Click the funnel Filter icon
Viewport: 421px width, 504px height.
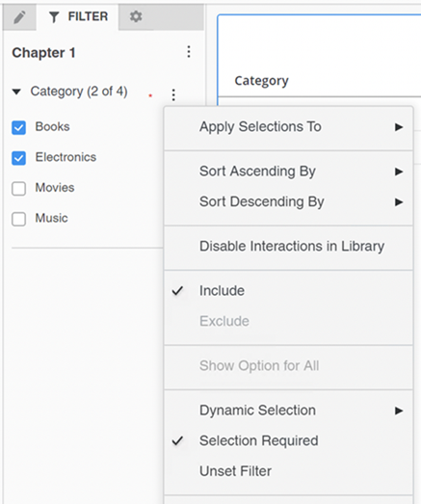(54, 16)
